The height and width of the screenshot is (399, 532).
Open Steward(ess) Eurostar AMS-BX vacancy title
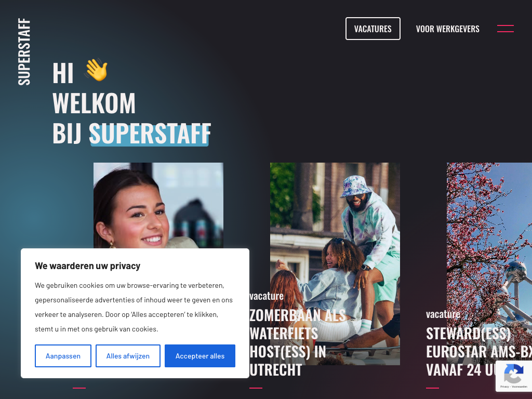[478, 352]
